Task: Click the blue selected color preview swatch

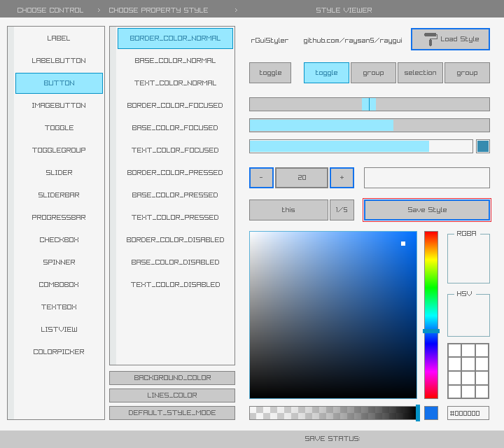Action: 431,413
